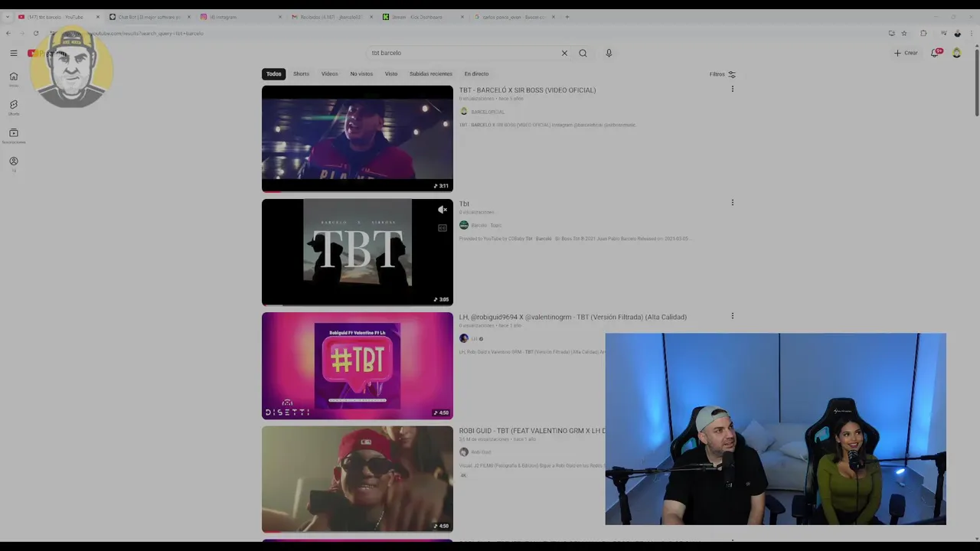980x551 pixels.
Task: Open options for TBT - BARCELÓ X SIR BOSS video
Action: pos(732,90)
